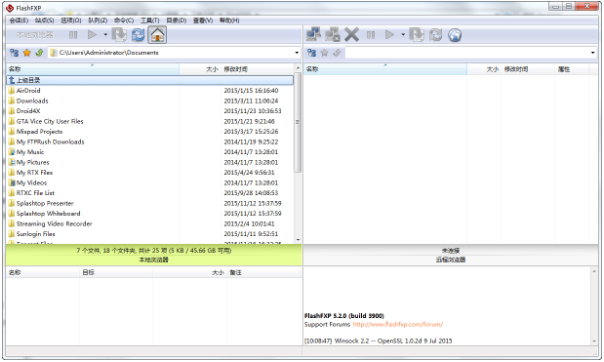Select the RTXC File List folder
The image size is (604, 362).
pos(150,193)
